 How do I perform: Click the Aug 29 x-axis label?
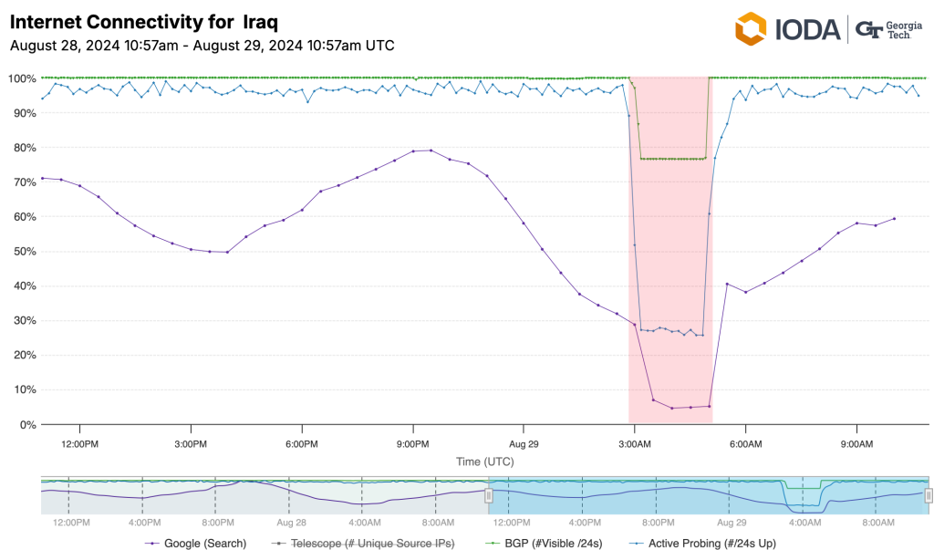pos(524,444)
